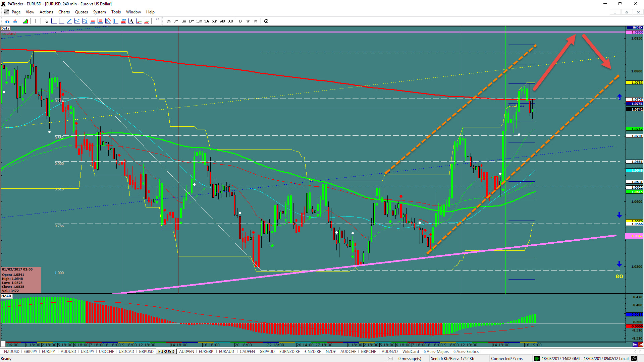Screen dimensions: 644x362
Task: Click the zoom in chart icon
Action: 15,21
